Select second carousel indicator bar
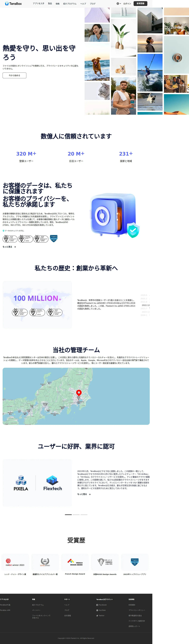 [x=76, y=514]
